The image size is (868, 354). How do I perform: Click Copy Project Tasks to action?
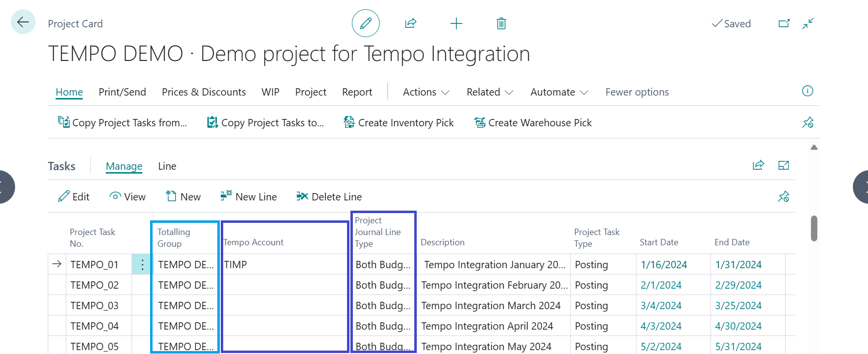pyautogui.click(x=266, y=122)
